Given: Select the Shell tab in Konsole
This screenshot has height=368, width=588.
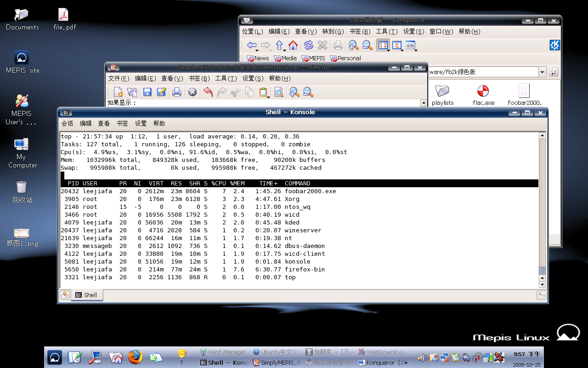Looking at the screenshot, I should click(x=87, y=295).
